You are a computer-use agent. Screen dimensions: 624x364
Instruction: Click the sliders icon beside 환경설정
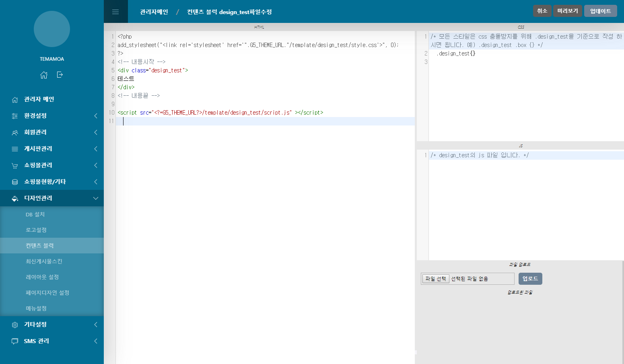[x=15, y=116]
